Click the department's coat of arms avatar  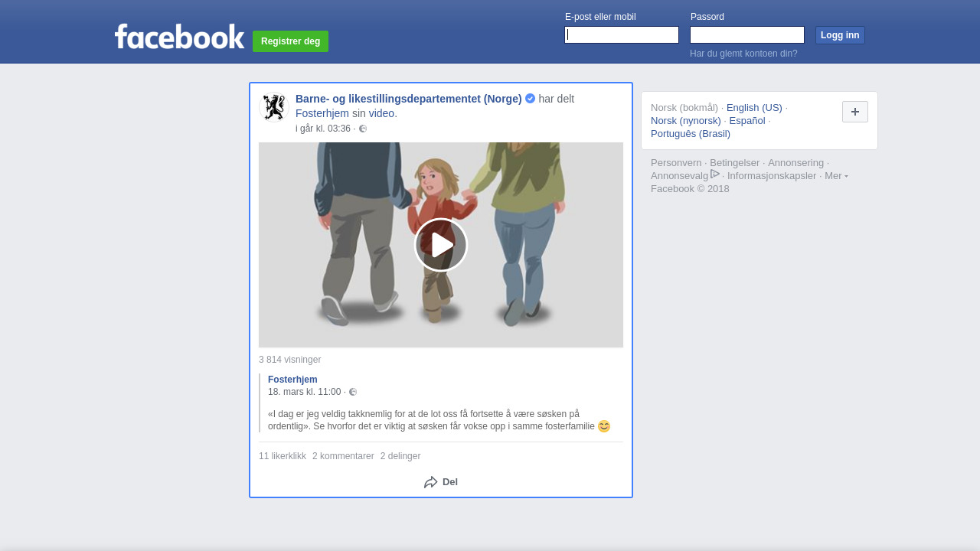tap(273, 107)
